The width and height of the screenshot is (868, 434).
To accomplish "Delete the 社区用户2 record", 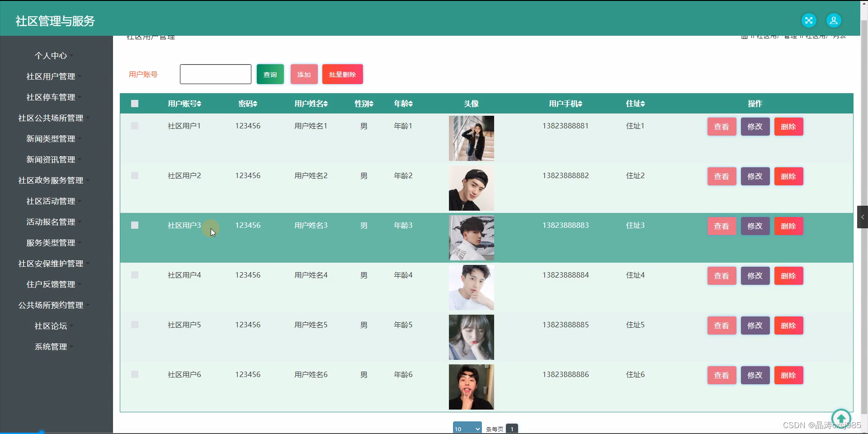I will pyautogui.click(x=788, y=176).
